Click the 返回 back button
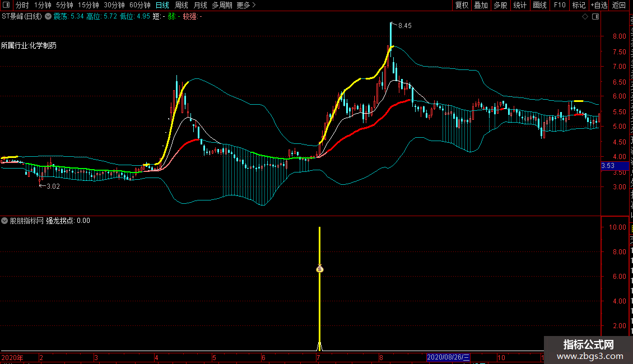The height and width of the screenshot is (364, 633). point(619,5)
